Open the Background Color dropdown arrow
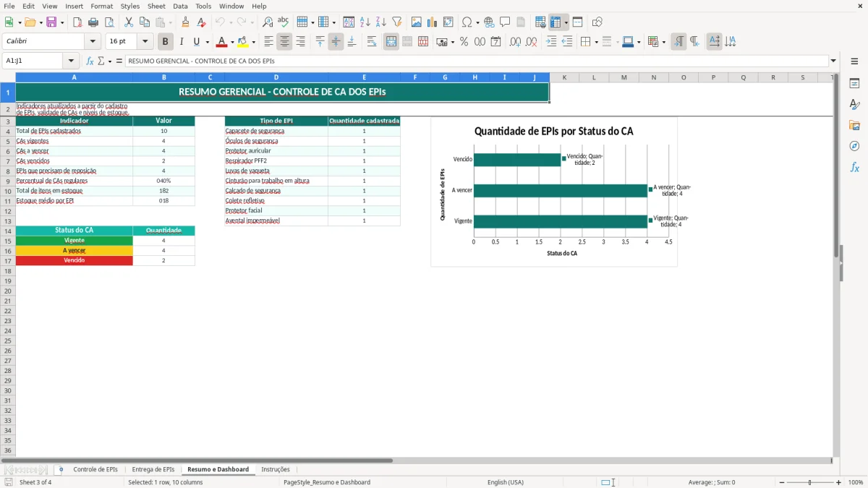Viewport: 868px width, 488px height. coord(254,42)
